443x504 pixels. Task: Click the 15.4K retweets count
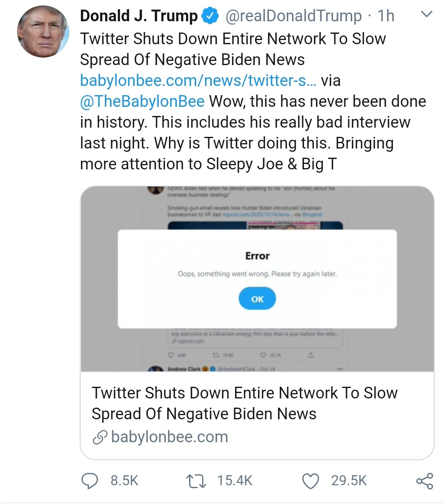point(235,481)
